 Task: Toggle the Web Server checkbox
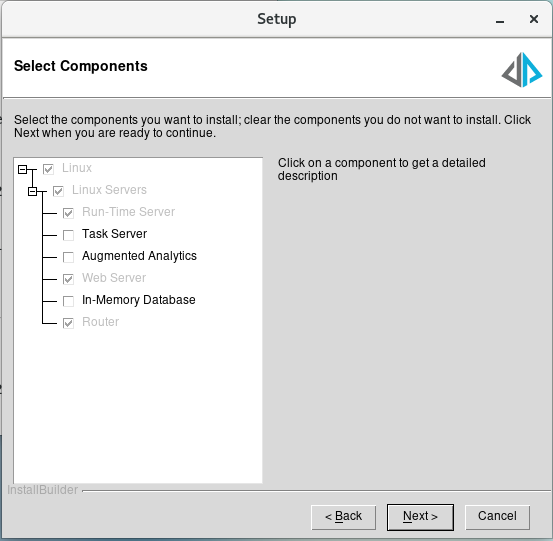68,279
